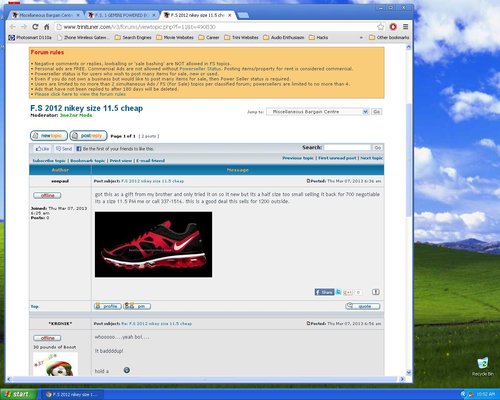
Task: Switch to F.S. 1 GEMINI POWERED tab
Action: click(121, 15)
